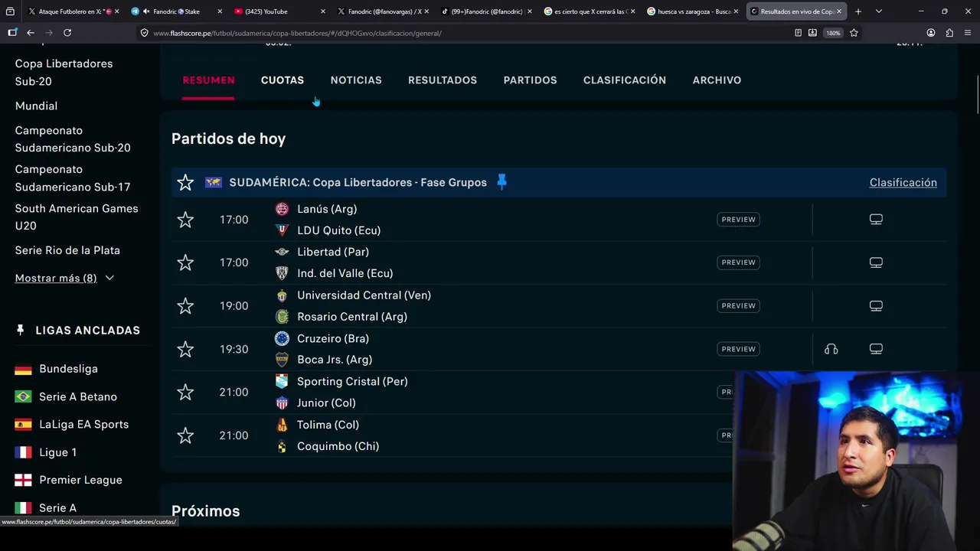Open PREVIEW for Cruzeiro vs Boca Jrs.
980x551 pixels.
click(738, 349)
